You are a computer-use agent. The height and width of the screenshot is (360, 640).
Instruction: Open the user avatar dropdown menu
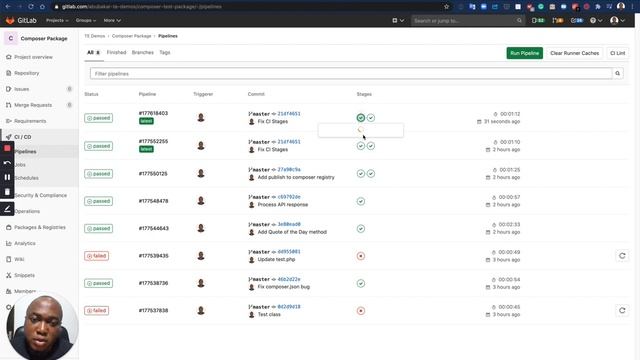click(617, 20)
